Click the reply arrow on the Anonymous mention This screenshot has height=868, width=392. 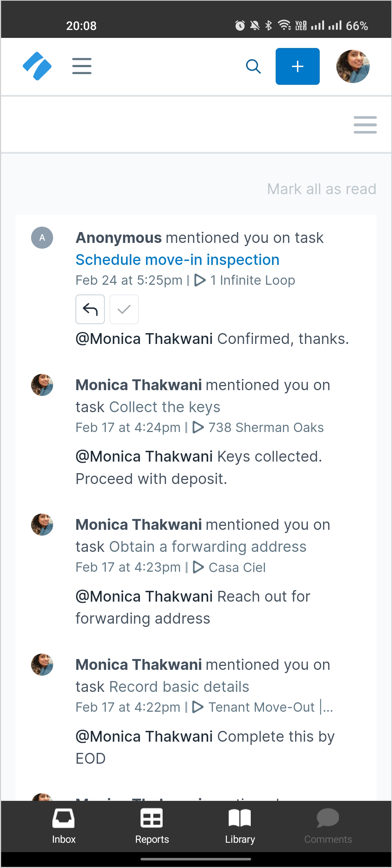pyautogui.click(x=90, y=309)
